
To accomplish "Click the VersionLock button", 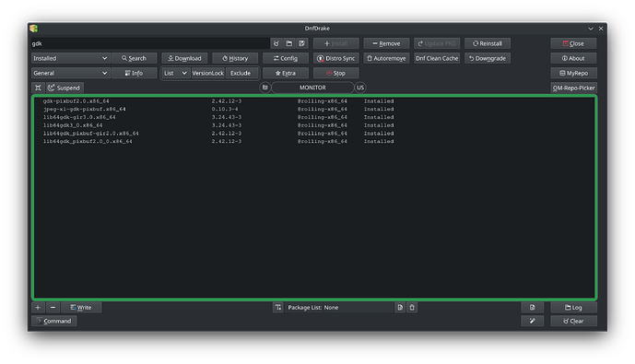I will [207, 74].
